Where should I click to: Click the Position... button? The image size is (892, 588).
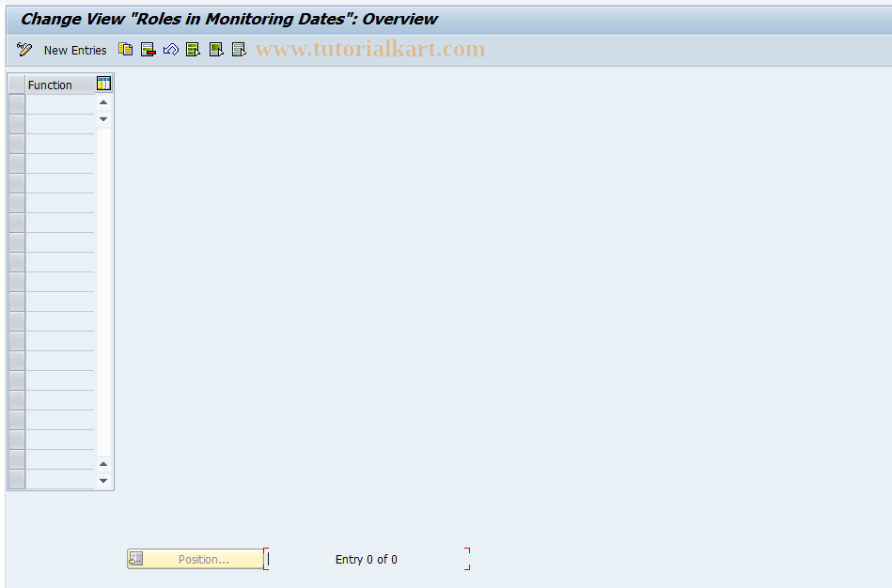[196, 559]
